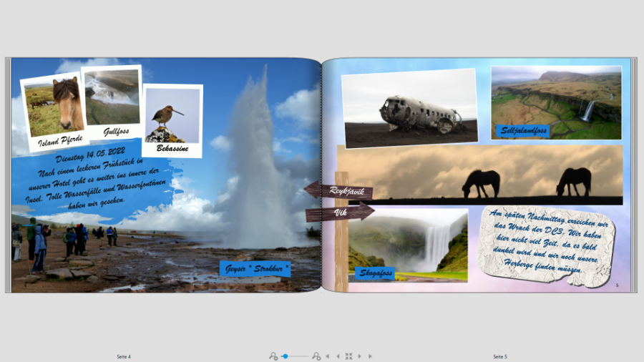Click the 'Island Pferde' caption text
The height and width of the screenshot is (362, 644).
point(60,141)
